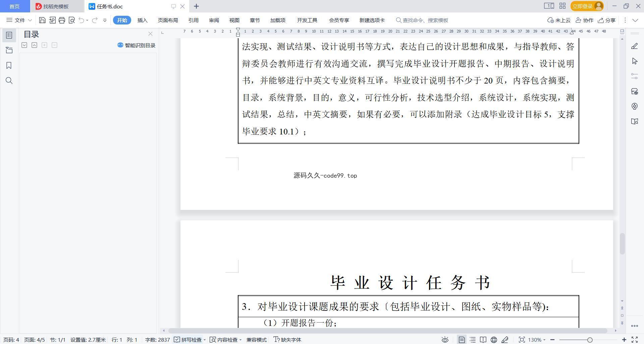Click the Redo arrow icon
The image size is (644, 344).
pyautogui.click(x=95, y=20)
